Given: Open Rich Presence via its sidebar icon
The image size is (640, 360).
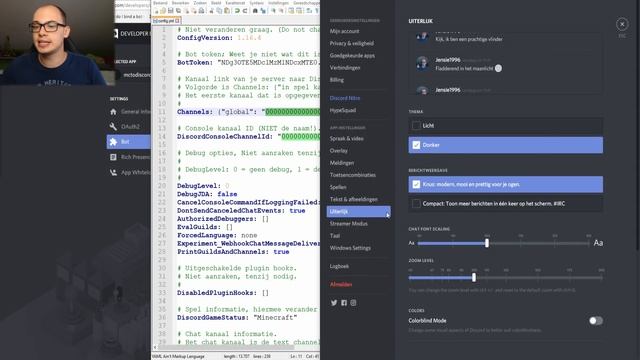Looking at the screenshot, I should click(x=113, y=157).
